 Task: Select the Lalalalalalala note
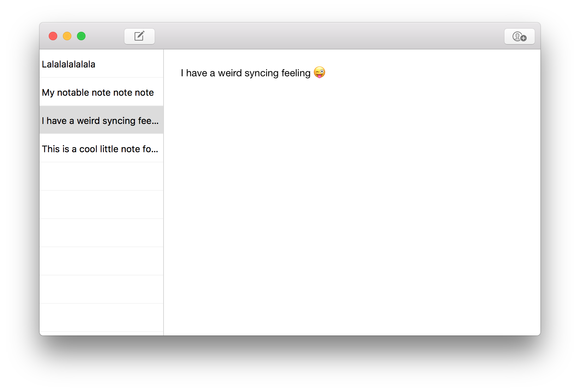pyautogui.click(x=101, y=64)
